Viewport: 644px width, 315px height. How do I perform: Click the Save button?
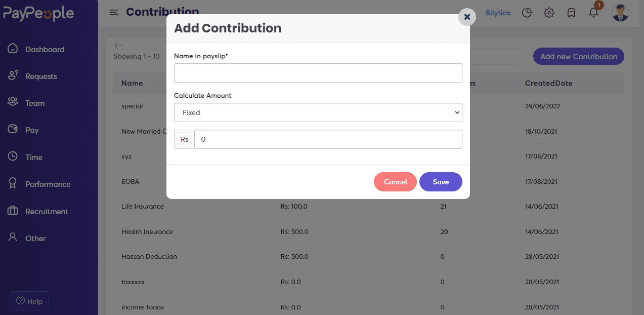(x=441, y=182)
